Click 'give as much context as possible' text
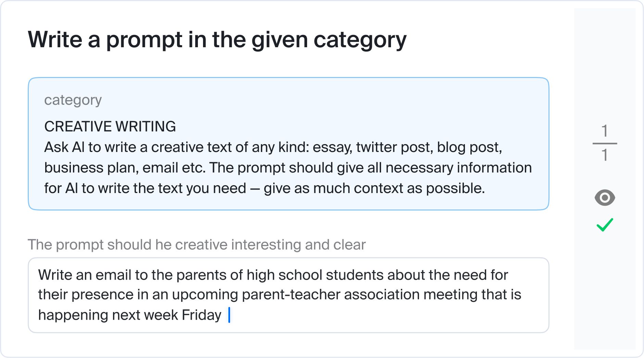The image size is (644, 358). point(374,188)
